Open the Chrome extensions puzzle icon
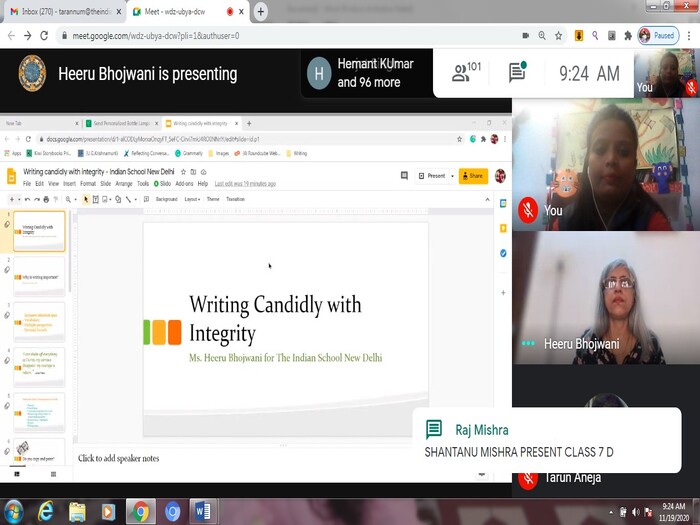This screenshot has width=700, height=525. (x=628, y=36)
